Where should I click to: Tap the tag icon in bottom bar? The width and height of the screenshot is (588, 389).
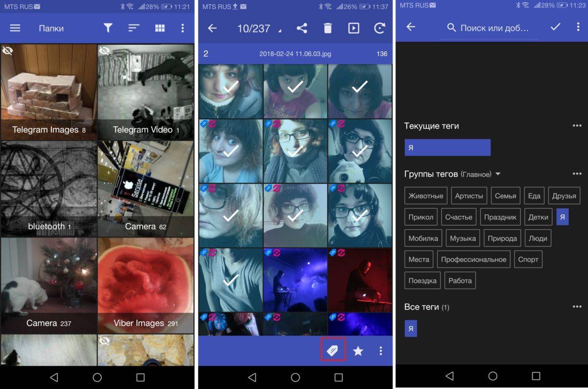pos(333,350)
